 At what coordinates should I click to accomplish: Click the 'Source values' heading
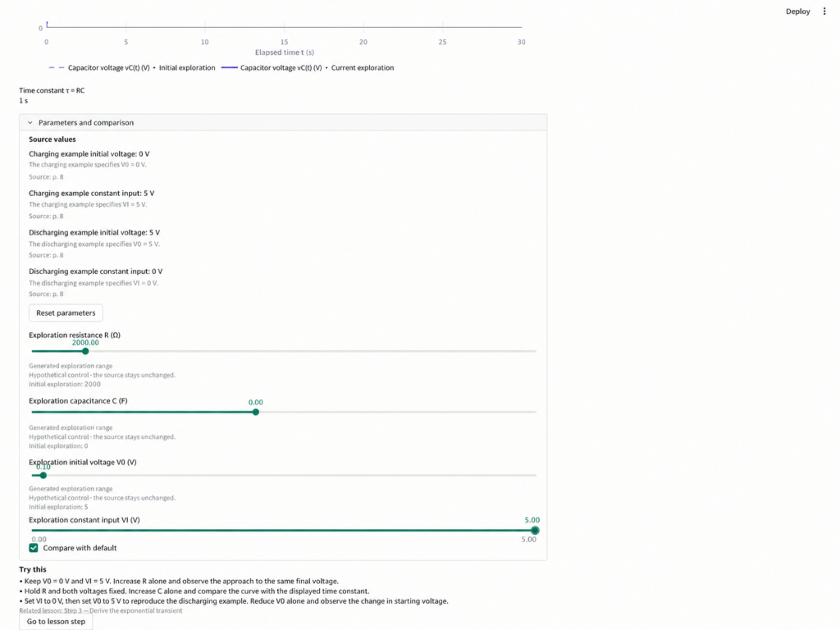(52, 139)
